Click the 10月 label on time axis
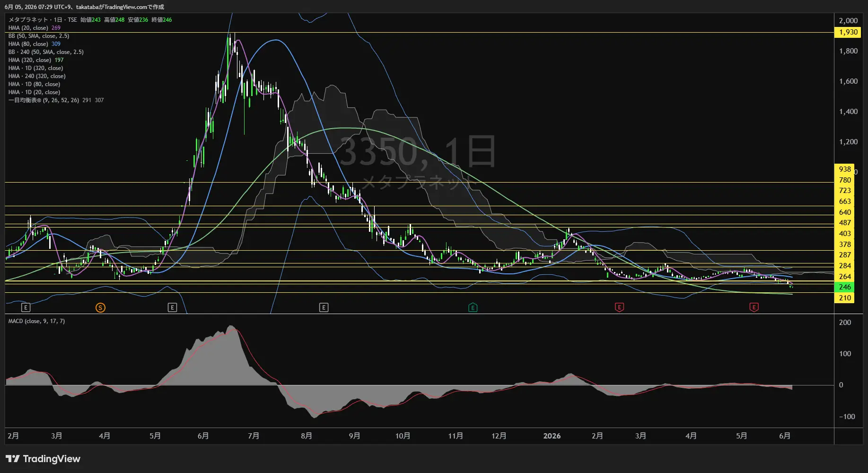Viewport: 868px width, 473px height. click(403, 436)
